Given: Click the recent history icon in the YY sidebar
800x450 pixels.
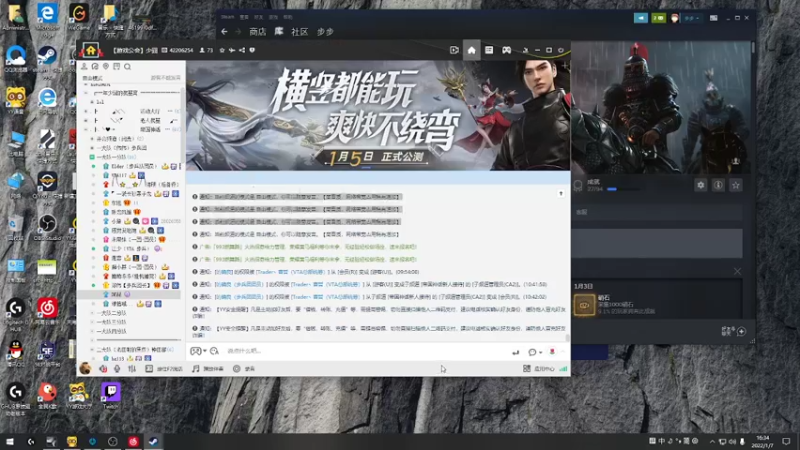Looking at the screenshot, I should 95,66.
